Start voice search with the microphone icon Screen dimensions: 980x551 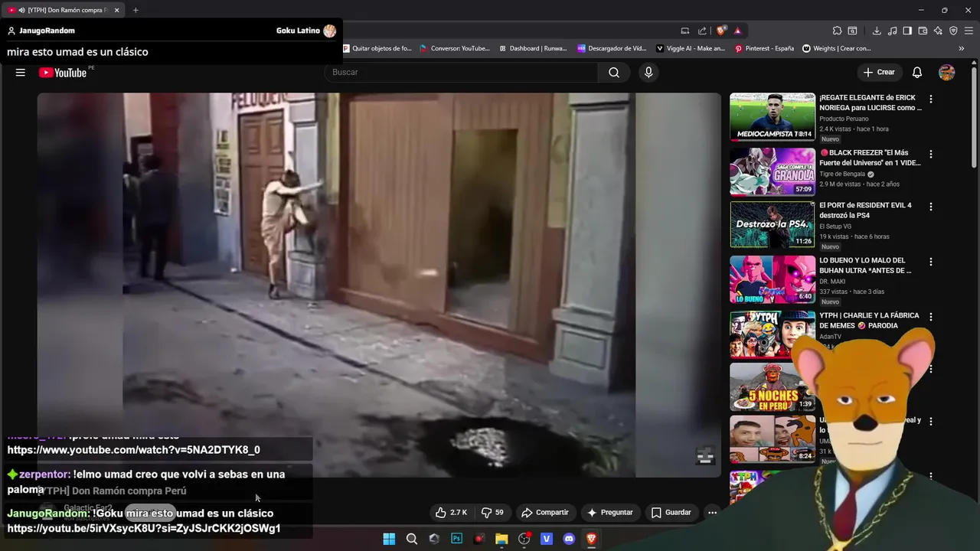648,73
